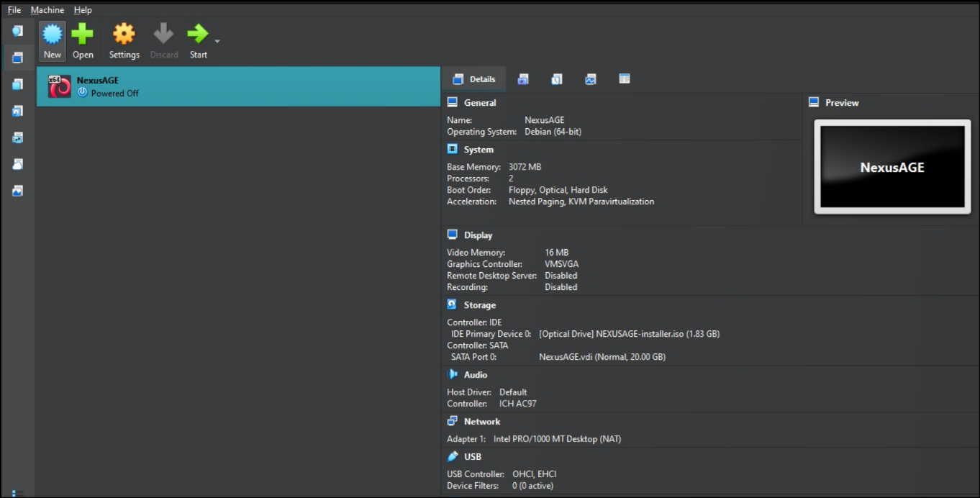Image resolution: width=980 pixels, height=498 pixels.
Task: Click the Preview section monitor icon
Action: pyautogui.click(x=814, y=102)
